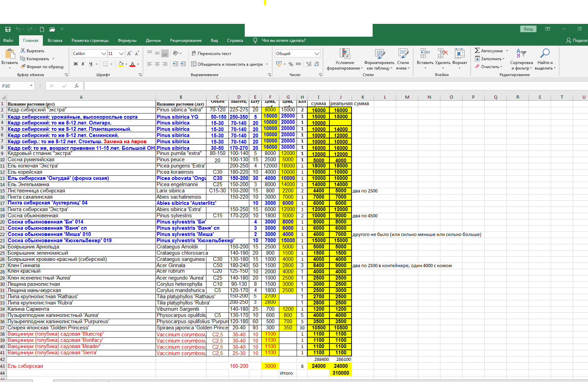588x382 pixels.
Task: Expand Merge and Center (Объединить) dropdown arrow
Action: tap(267, 64)
